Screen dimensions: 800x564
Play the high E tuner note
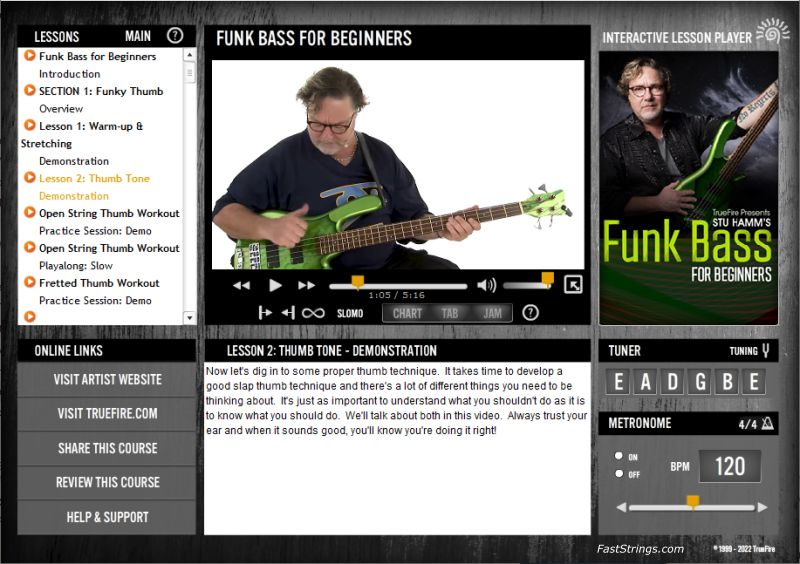pos(754,382)
